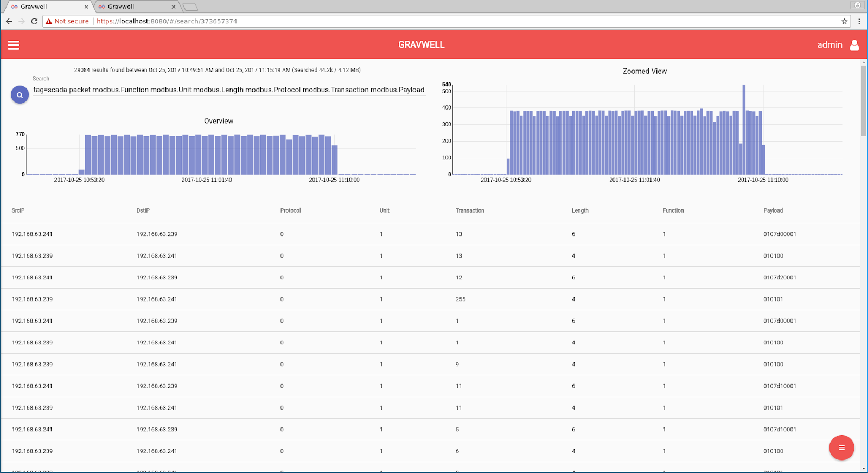Click the Payload column header

tap(773, 210)
